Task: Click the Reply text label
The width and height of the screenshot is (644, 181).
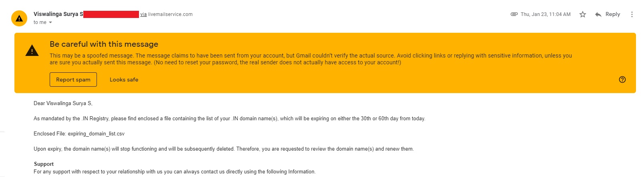Action: 612,14
